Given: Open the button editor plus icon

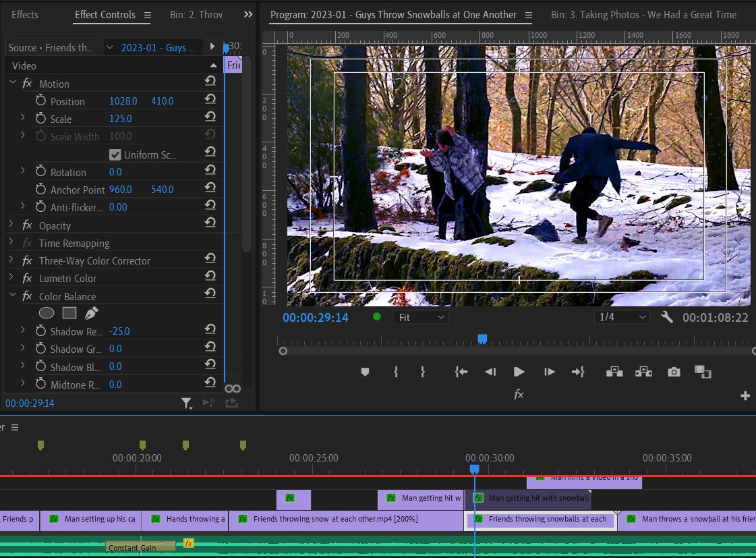Looking at the screenshot, I should pyautogui.click(x=745, y=395).
